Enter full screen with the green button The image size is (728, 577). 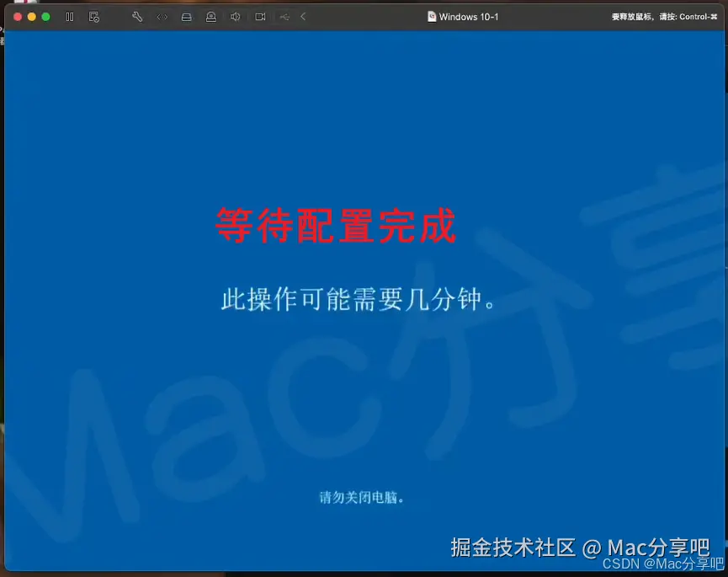pyautogui.click(x=44, y=16)
